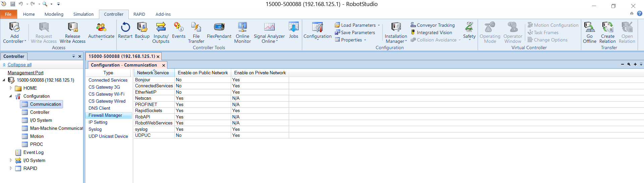Open the File menu

[8, 14]
